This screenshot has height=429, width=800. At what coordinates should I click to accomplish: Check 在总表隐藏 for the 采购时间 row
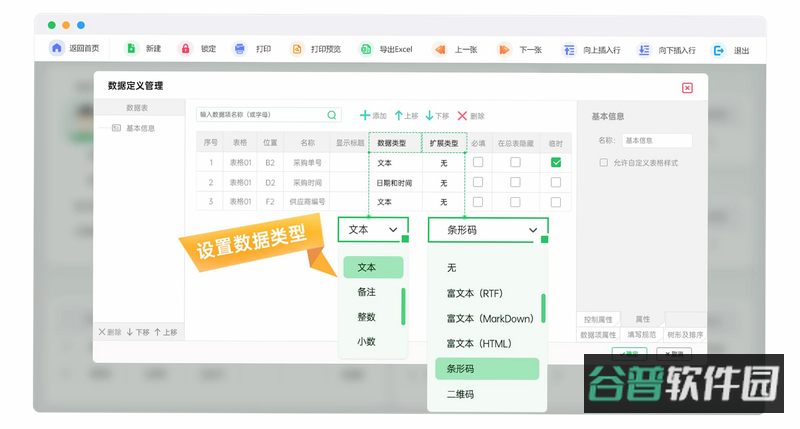515,182
